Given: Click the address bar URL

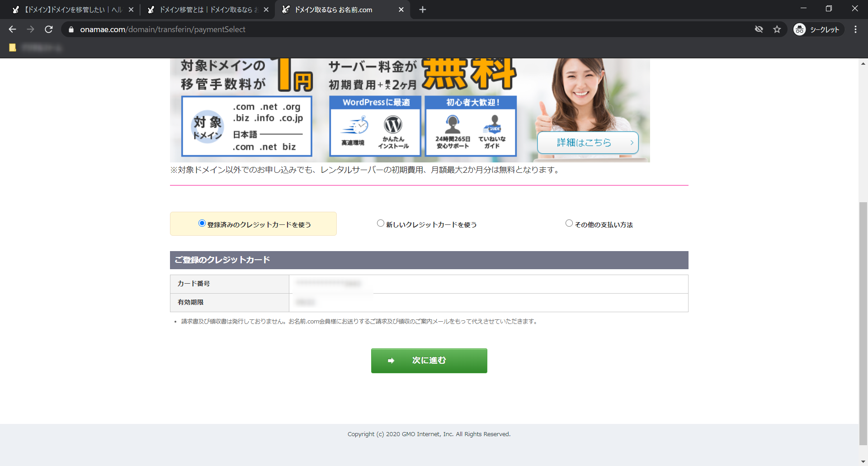Looking at the screenshot, I should point(163,29).
